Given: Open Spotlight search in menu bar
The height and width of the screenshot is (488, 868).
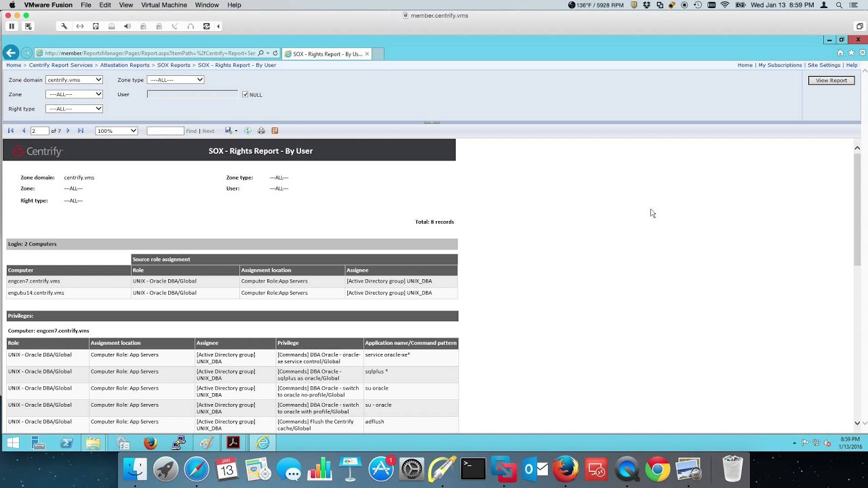Looking at the screenshot, I should (x=839, y=5).
